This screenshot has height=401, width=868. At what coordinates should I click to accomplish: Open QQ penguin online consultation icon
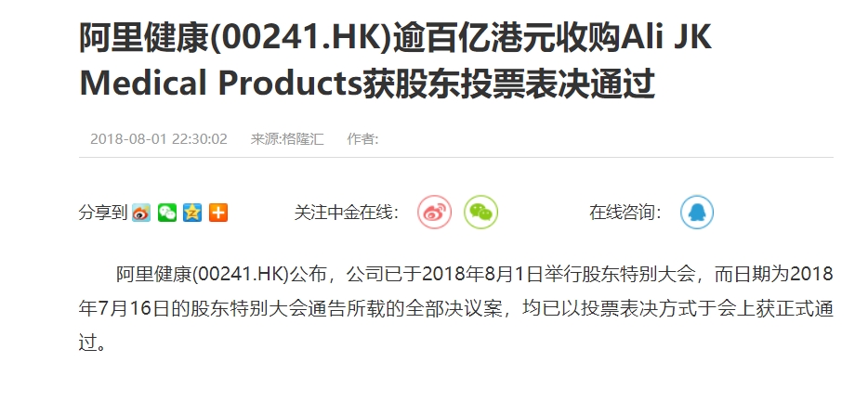[696, 212]
